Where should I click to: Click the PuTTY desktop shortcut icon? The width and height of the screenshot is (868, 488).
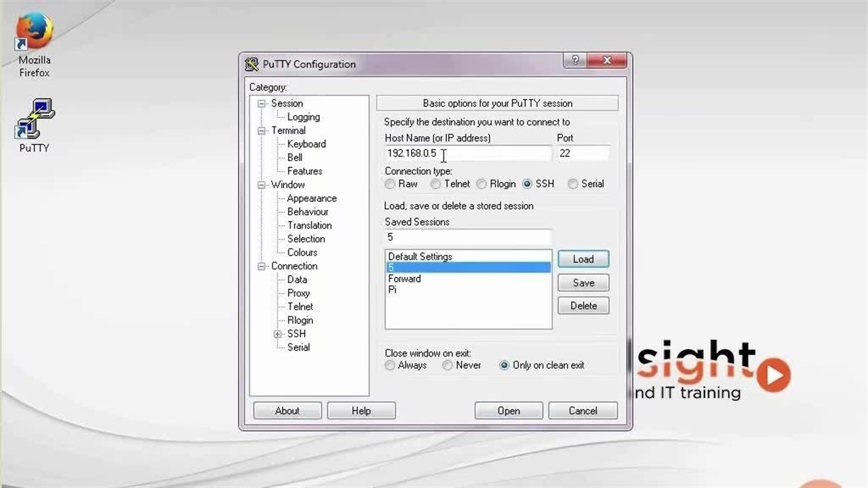click(35, 119)
